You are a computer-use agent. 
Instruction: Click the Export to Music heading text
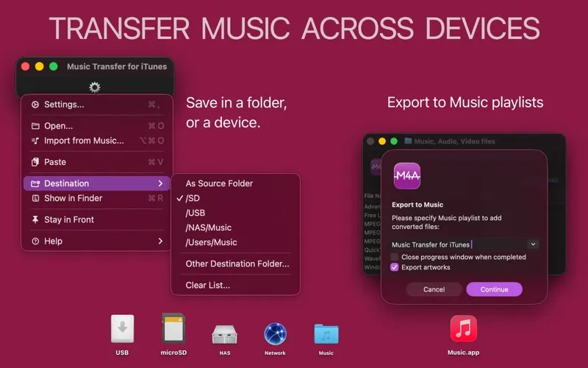[417, 205]
